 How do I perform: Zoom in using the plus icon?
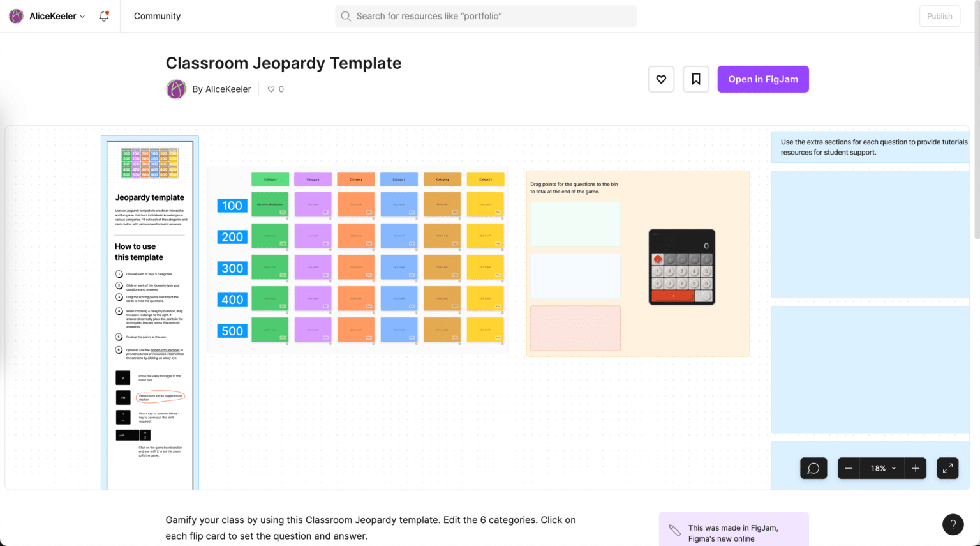click(x=915, y=468)
